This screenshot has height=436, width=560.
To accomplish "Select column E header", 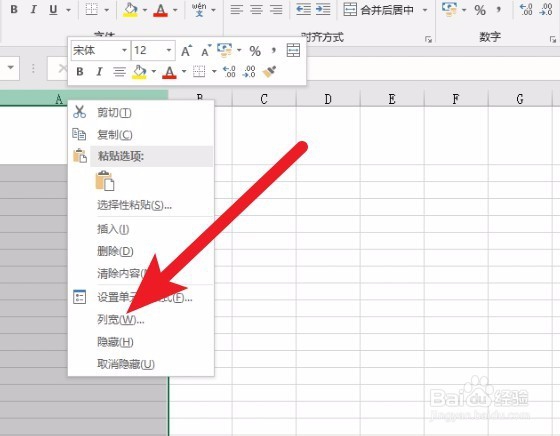I will [x=392, y=99].
